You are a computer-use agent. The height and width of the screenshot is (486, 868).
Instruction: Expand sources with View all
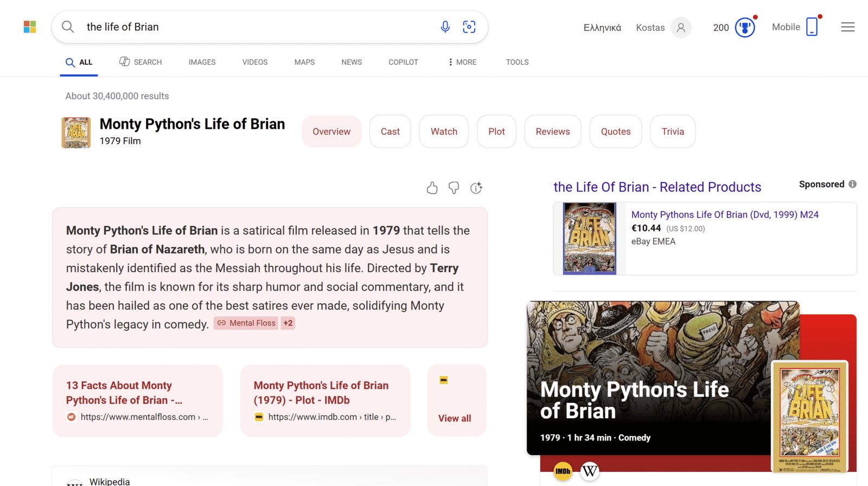click(x=455, y=418)
